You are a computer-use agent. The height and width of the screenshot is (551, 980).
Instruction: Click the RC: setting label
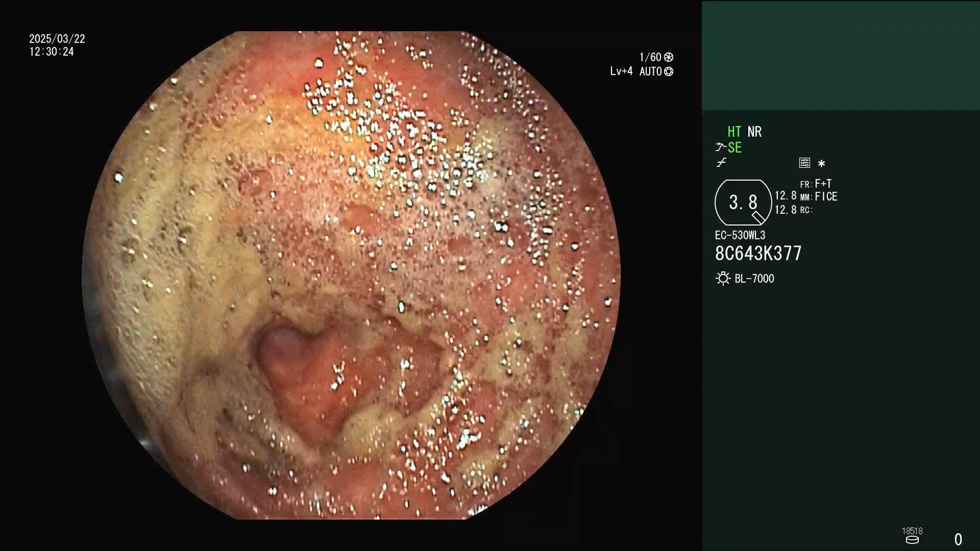(806, 210)
